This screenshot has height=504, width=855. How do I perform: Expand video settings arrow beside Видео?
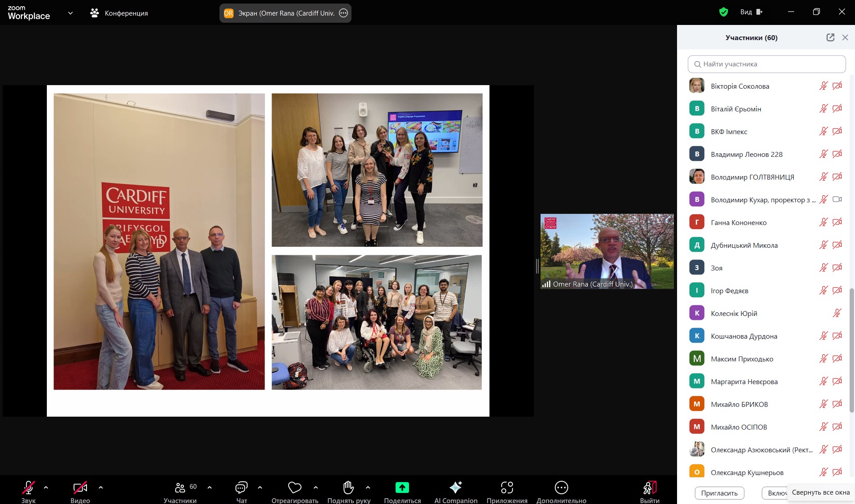[x=101, y=488]
